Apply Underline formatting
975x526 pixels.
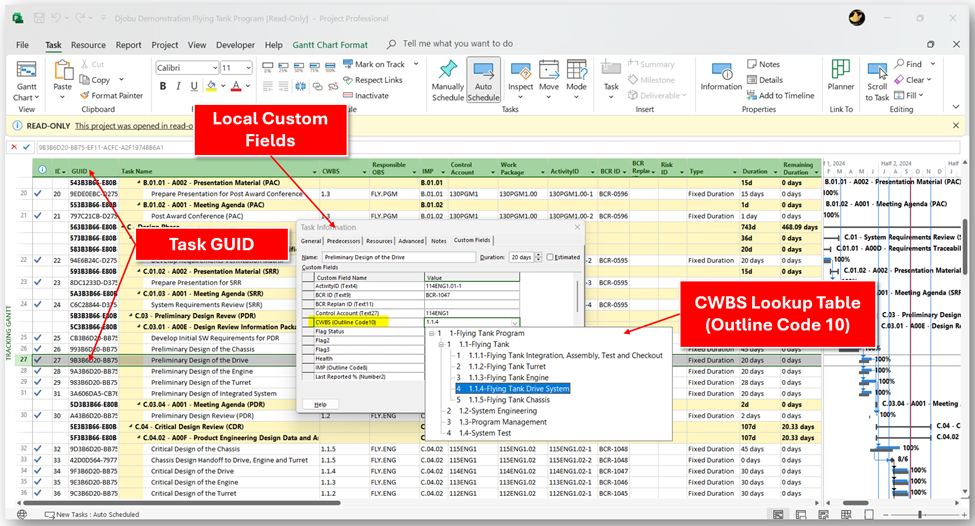click(194, 86)
